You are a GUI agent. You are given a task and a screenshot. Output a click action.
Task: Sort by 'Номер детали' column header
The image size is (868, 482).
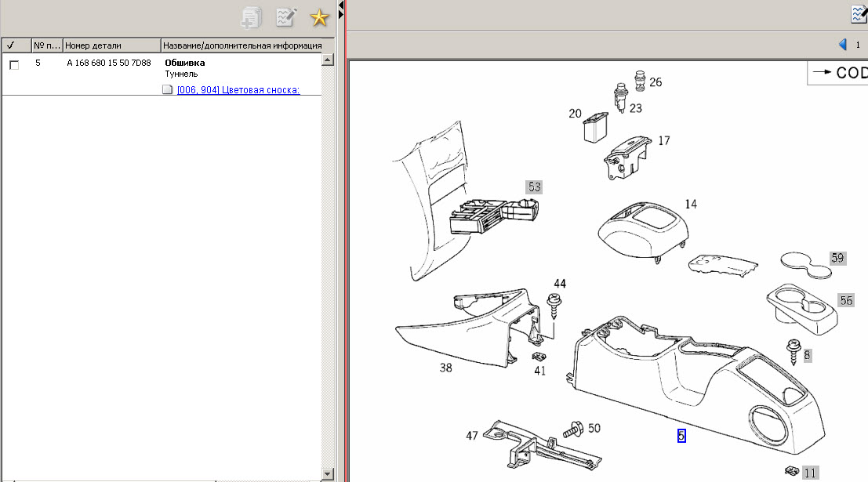tap(111, 45)
